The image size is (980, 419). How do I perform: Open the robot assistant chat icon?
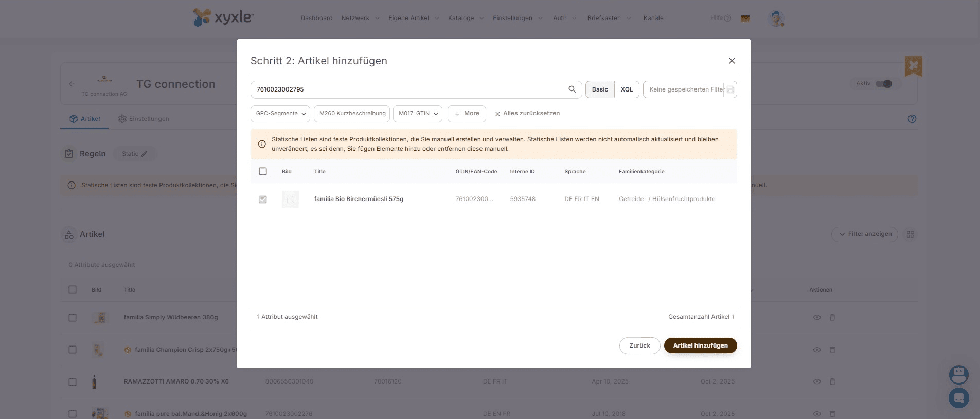[959, 375]
